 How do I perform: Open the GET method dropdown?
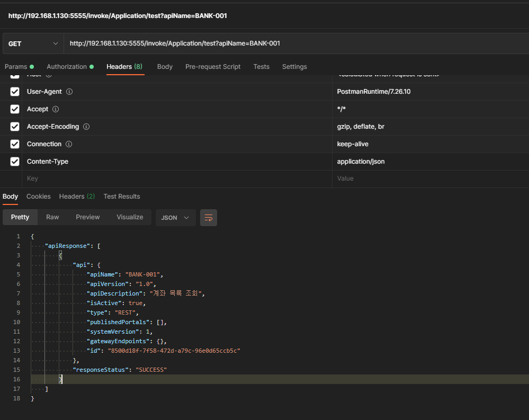pos(33,43)
